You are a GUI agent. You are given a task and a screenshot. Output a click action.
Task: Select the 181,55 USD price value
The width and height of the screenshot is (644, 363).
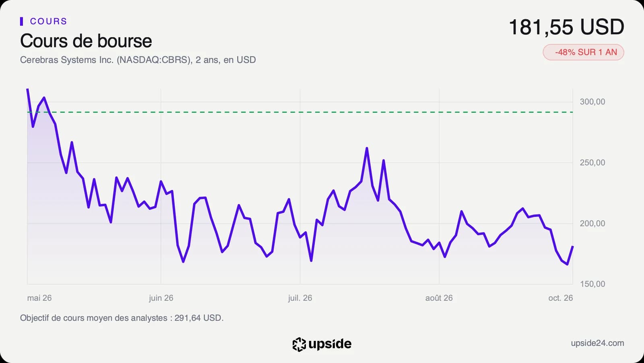point(566,27)
